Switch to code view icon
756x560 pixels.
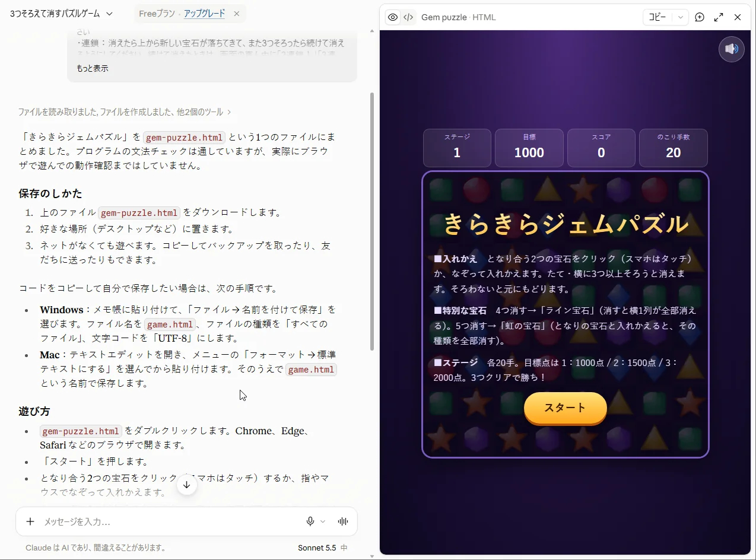[x=408, y=17]
